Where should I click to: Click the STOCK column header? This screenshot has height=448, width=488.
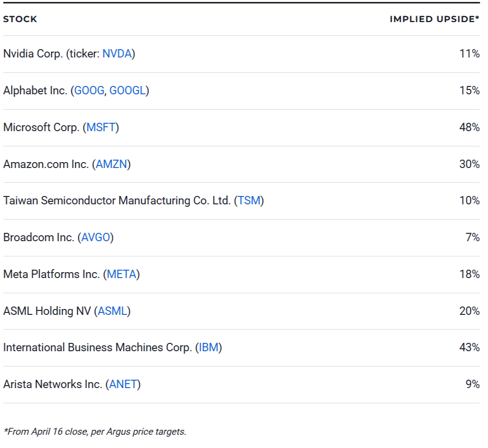[20, 19]
